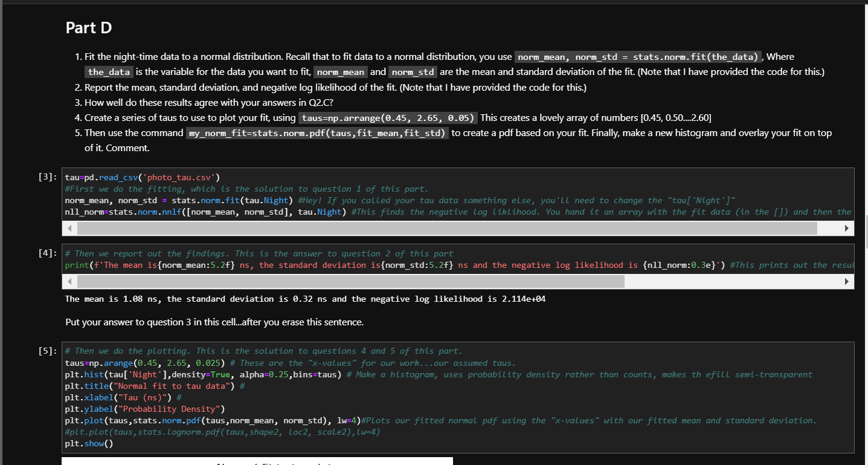Click the comment '# Then we report out the findings'
Viewport: 868px width, 465px height.
pyautogui.click(x=259, y=253)
